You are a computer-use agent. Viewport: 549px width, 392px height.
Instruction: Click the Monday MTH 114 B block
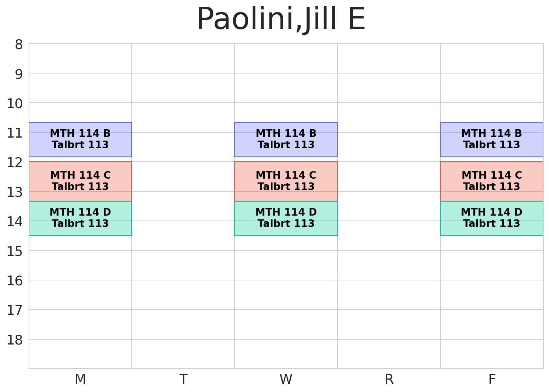tap(80, 139)
